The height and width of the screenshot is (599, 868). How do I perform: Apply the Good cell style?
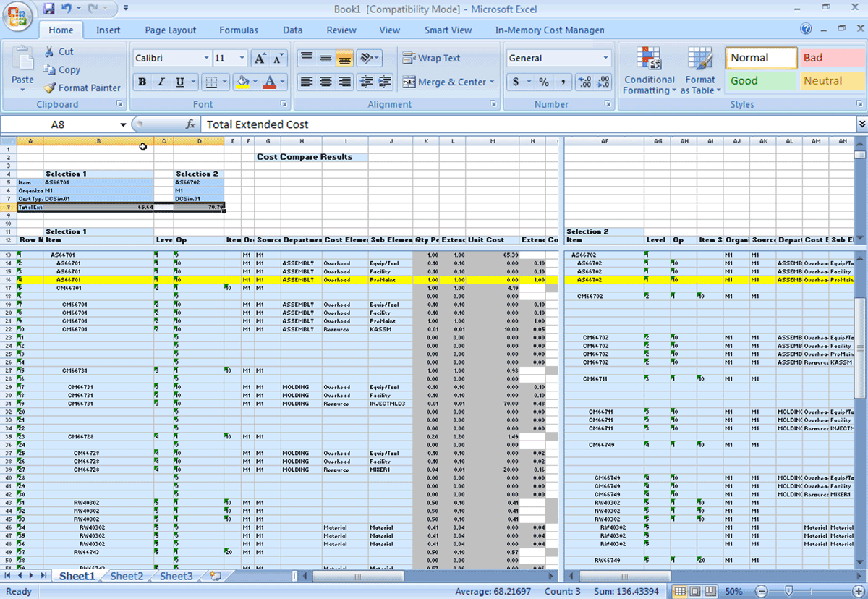coord(759,81)
